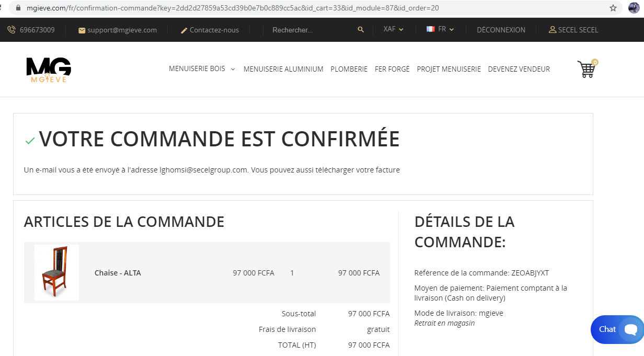Click the Mode de livraison: mgieve text

[459, 313]
